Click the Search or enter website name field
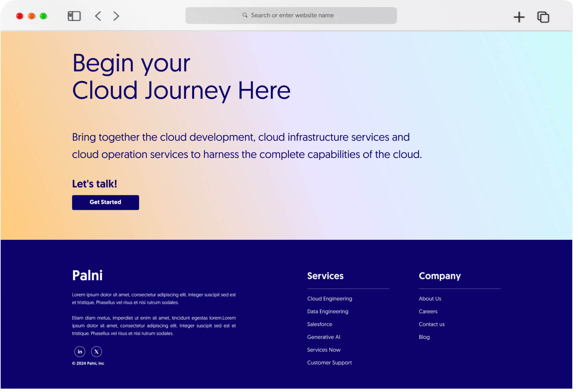 (x=292, y=15)
